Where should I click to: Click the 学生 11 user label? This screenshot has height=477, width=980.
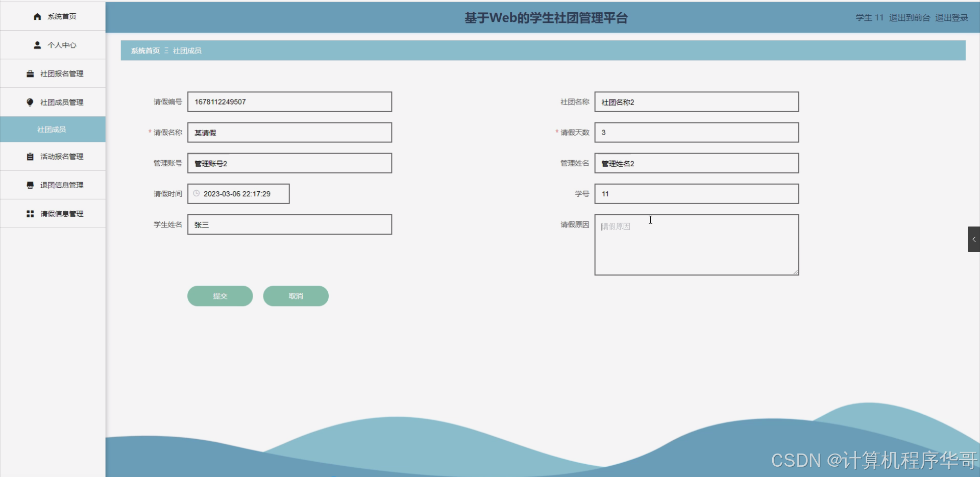click(x=869, y=17)
